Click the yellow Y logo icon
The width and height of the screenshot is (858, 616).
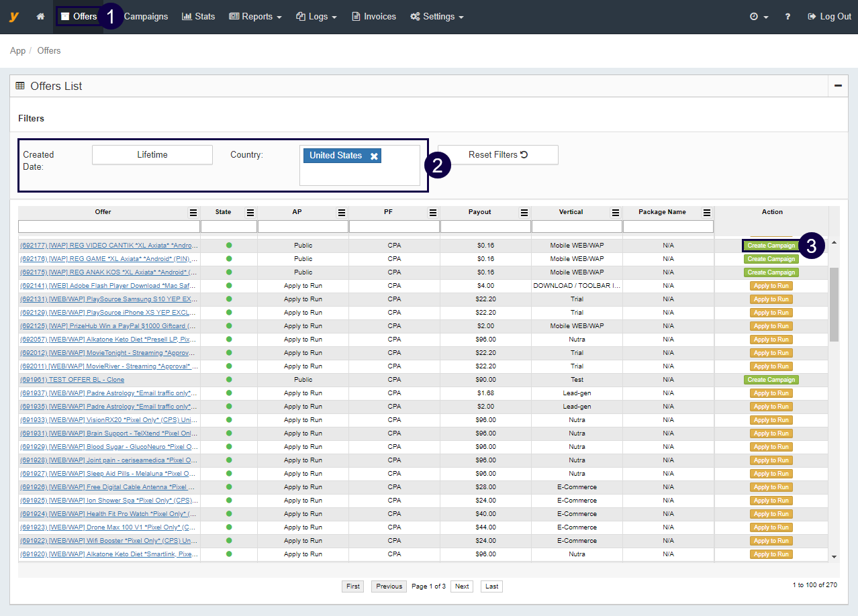point(13,17)
